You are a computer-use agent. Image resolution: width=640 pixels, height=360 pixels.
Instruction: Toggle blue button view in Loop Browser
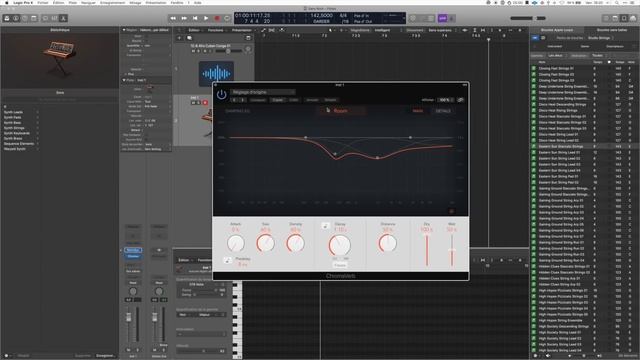pos(535,38)
